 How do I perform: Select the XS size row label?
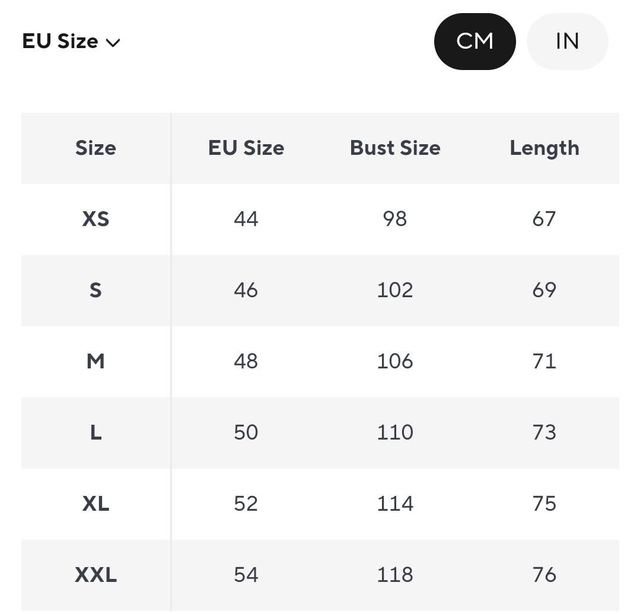click(95, 218)
